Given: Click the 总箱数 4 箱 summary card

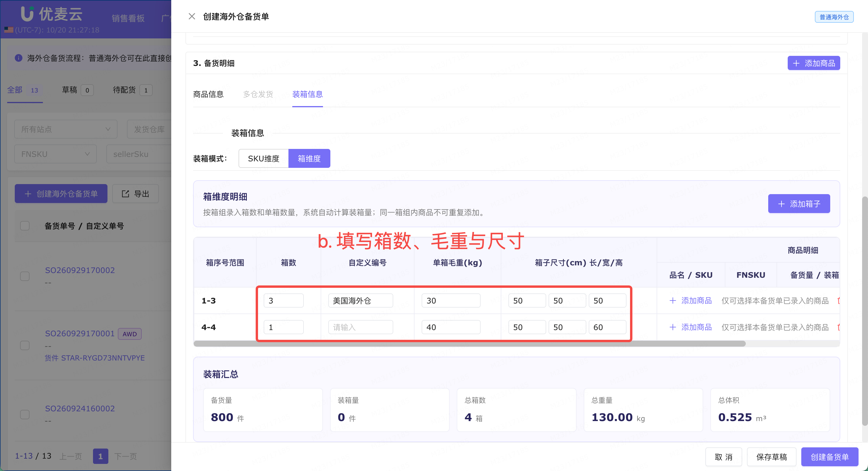Looking at the screenshot, I should tap(516, 410).
